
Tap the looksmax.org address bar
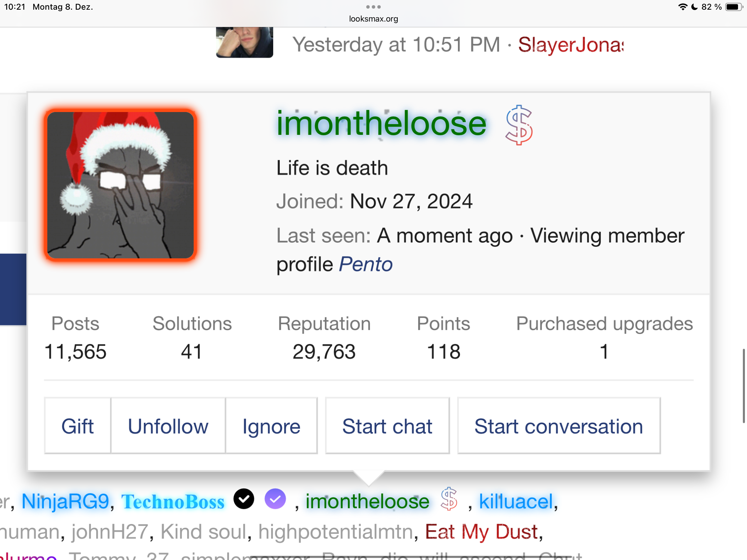[x=373, y=19]
